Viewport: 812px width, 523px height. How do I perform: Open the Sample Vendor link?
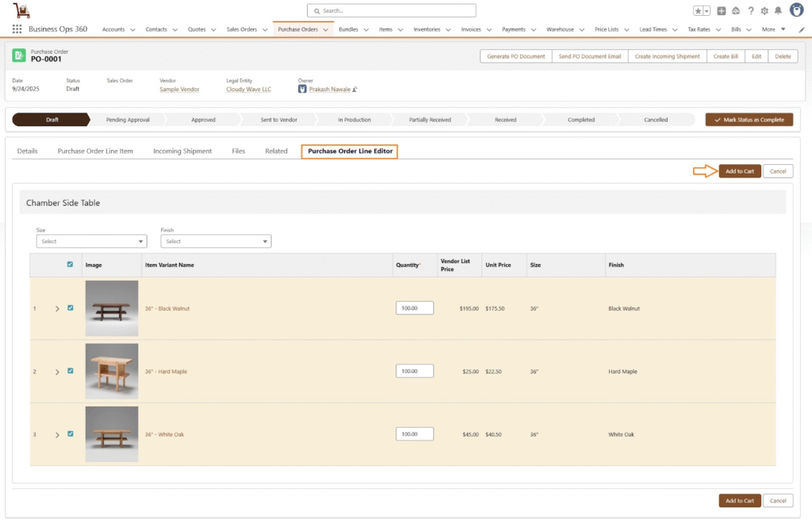click(x=179, y=90)
